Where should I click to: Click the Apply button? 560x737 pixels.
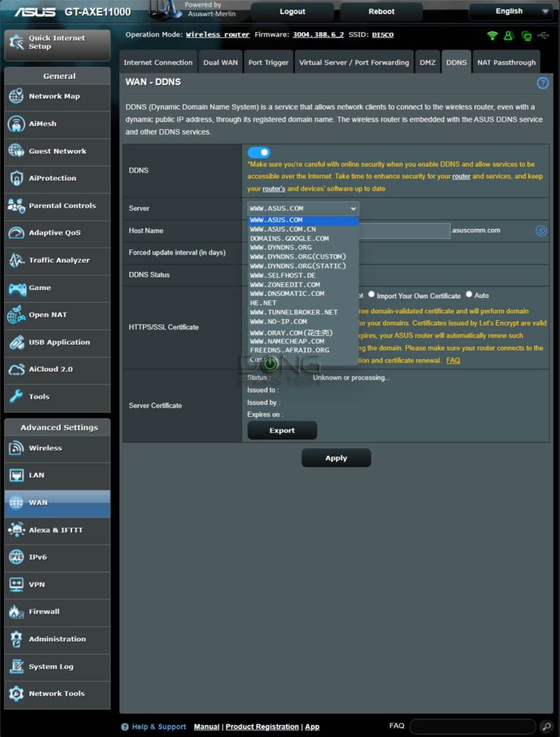[336, 458]
